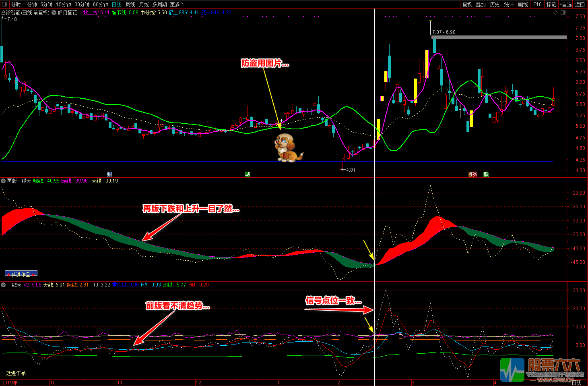Switch to the 分时 intraday view
The height and width of the screenshot is (386, 588).
[16, 4]
